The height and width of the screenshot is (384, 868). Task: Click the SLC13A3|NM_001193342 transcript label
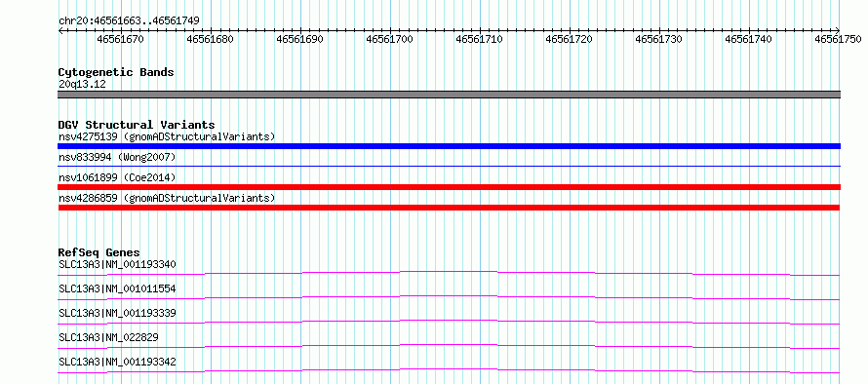pos(117,363)
